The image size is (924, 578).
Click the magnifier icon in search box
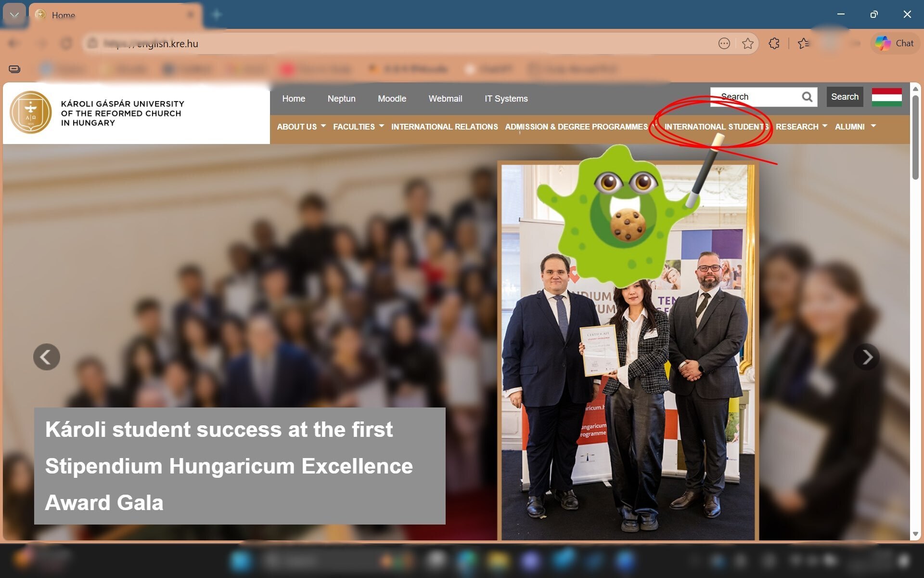[x=807, y=97]
